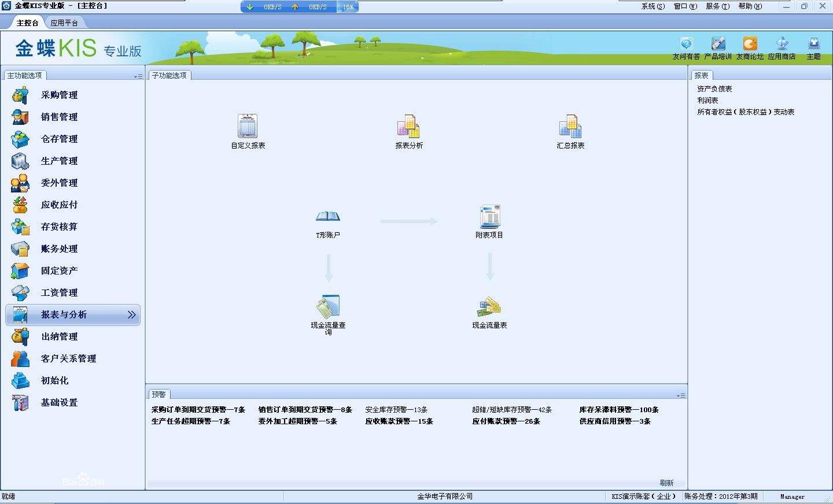Image resolution: width=833 pixels, height=504 pixels.
Task: Open 出纳管理 cashier icon
Action: pos(20,336)
